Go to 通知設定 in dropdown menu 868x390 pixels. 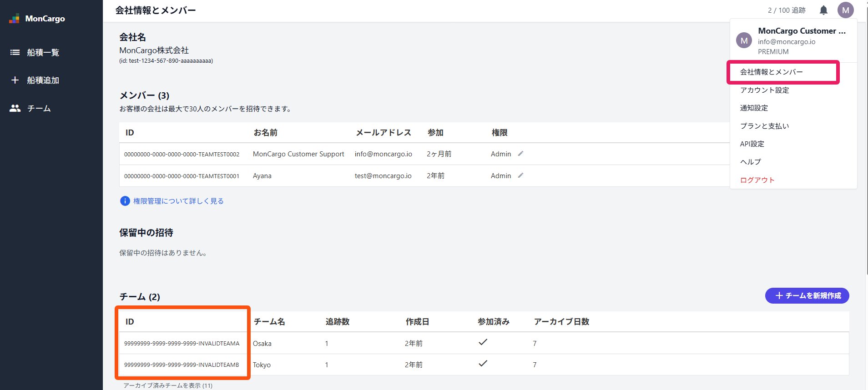(x=754, y=108)
